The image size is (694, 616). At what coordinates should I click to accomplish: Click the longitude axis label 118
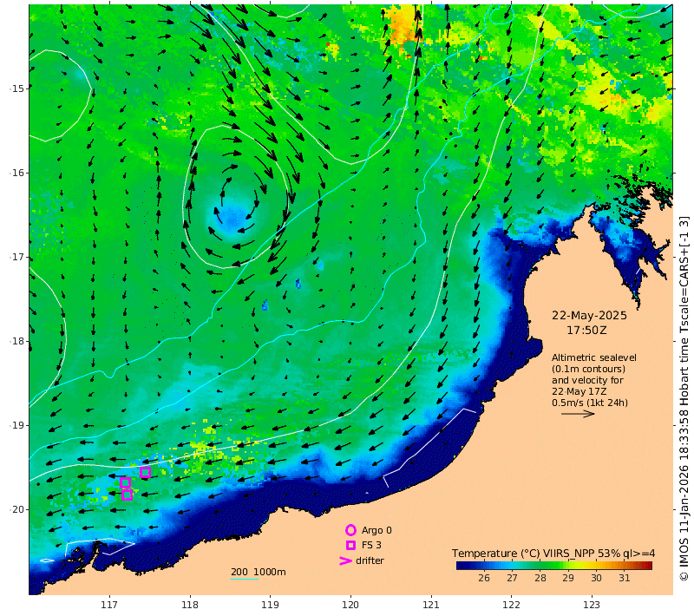click(189, 605)
